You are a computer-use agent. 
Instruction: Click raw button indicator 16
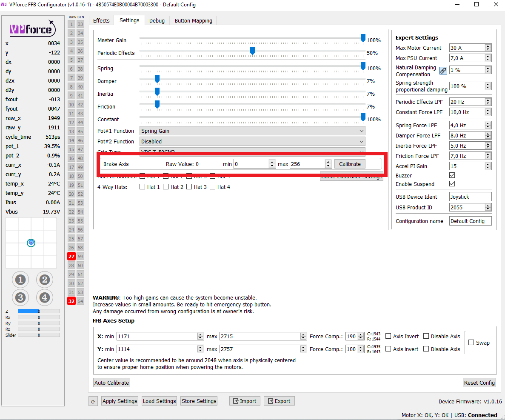pyautogui.click(x=71, y=158)
